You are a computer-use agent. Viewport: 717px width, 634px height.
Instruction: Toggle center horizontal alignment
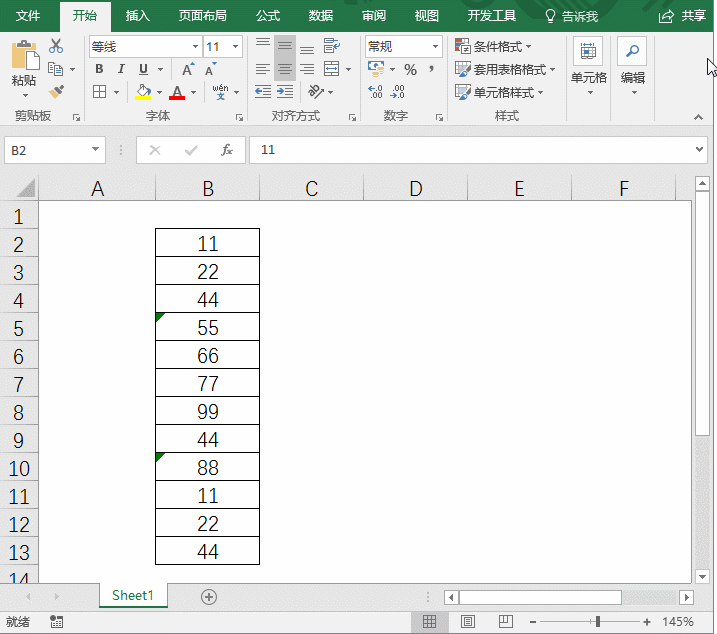pos(284,69)
